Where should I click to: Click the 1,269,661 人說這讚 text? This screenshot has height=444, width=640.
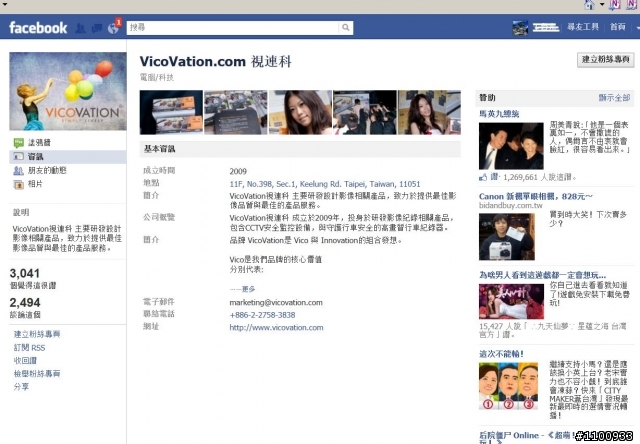[540, 177]
